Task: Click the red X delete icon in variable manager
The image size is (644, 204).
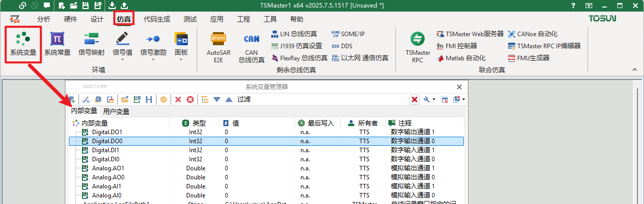Action: [178, 99]
